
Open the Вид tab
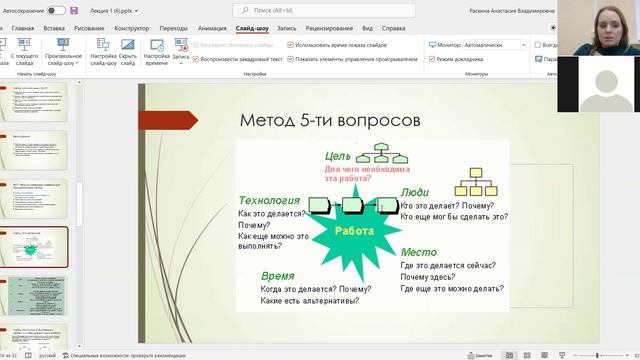367,28
